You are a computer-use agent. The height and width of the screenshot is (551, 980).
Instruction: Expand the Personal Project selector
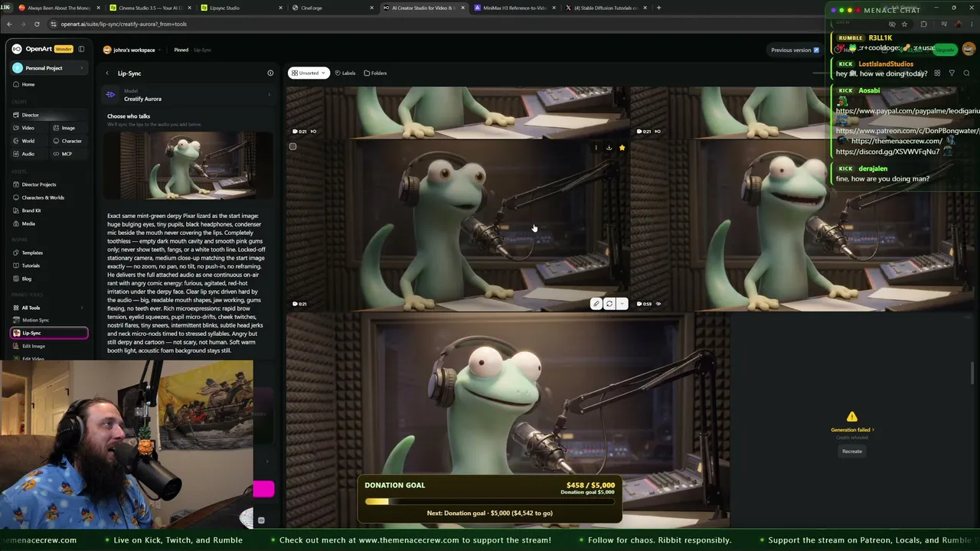click(50, 68)
